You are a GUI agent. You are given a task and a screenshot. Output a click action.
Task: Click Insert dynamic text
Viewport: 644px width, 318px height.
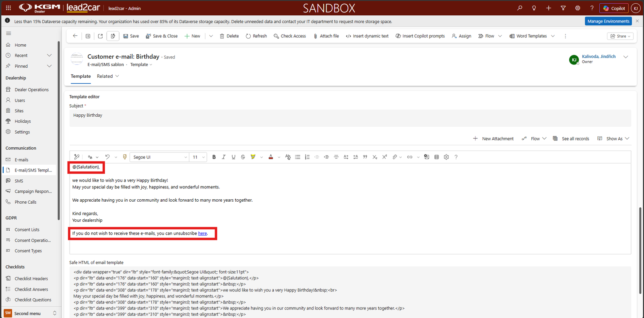pos(367,36)
